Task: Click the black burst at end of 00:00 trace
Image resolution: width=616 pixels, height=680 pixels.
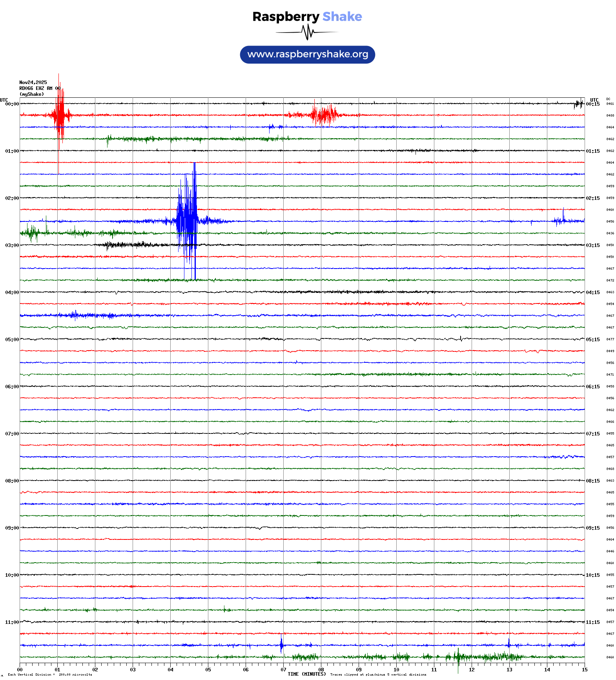Action: tap(578, 104)
